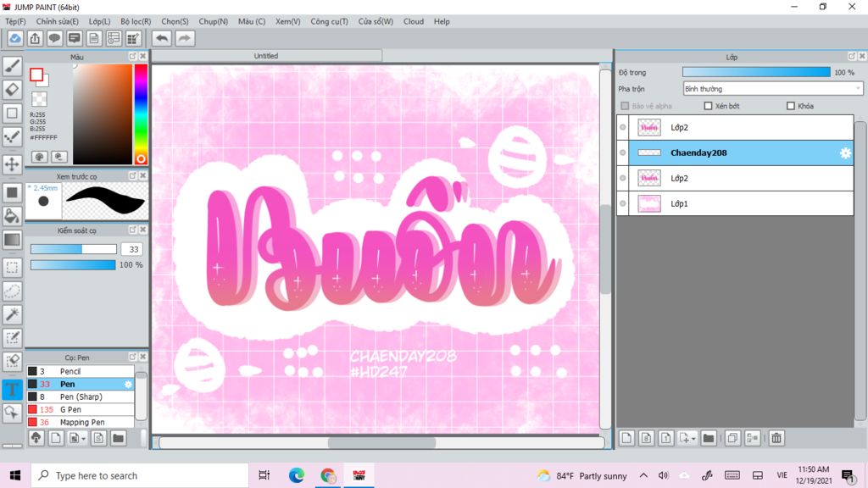
Task: Toggle visibility of Chaenday208 layer
Action: (623, 152)
